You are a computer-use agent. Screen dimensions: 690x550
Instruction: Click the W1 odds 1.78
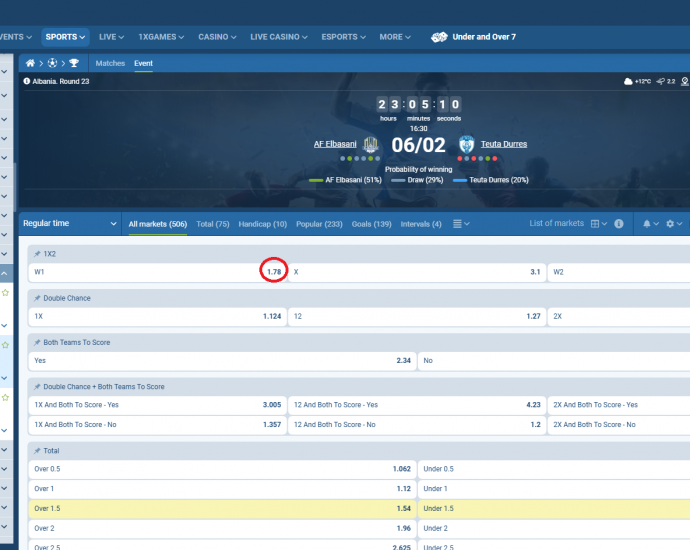(273, 271)
